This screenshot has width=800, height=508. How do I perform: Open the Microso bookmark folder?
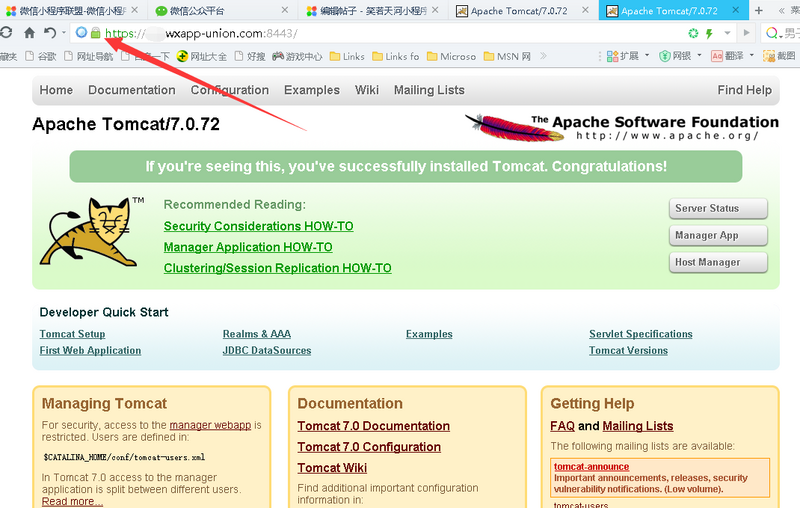coord(452,56)
